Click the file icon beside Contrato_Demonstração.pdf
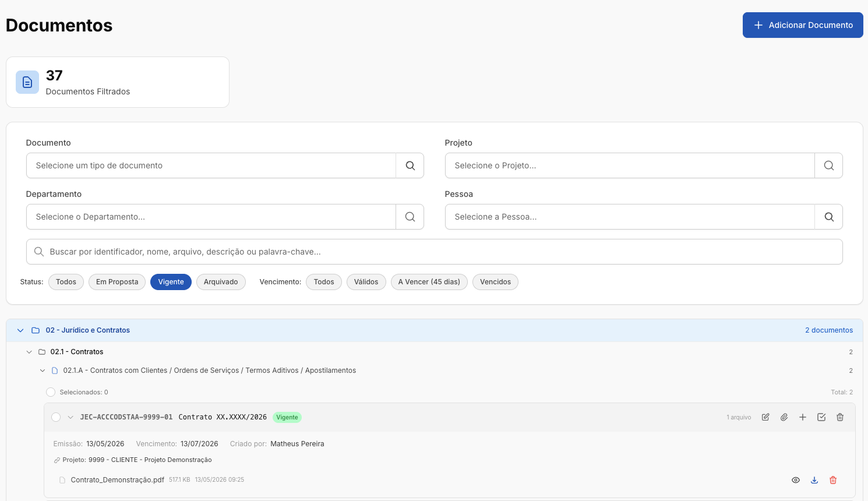This screenshot has width=868, height=501. [62, 480]
